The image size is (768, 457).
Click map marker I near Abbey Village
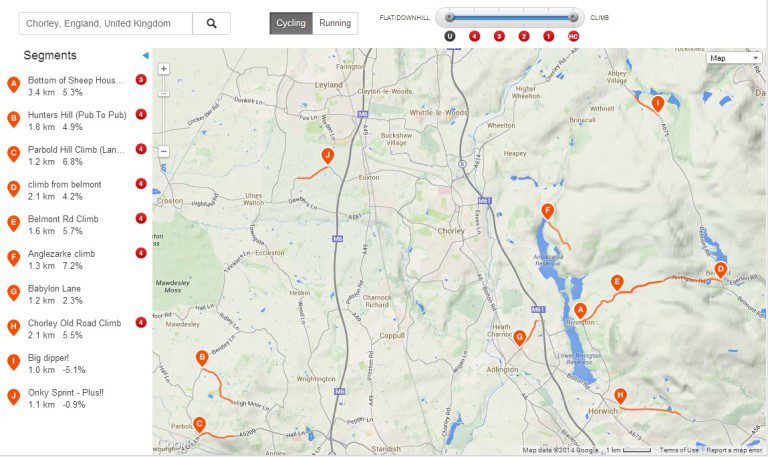[x=657, y=103]
